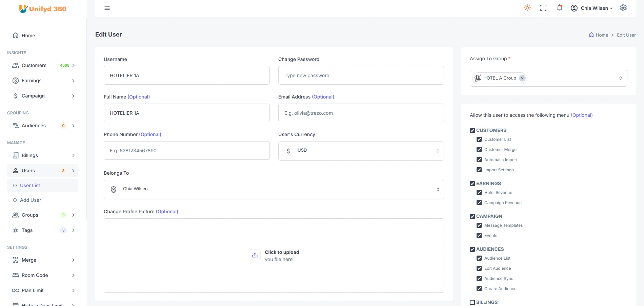Open User List in the sidebar
The image size is (644, 306).
tap(30, 185)
